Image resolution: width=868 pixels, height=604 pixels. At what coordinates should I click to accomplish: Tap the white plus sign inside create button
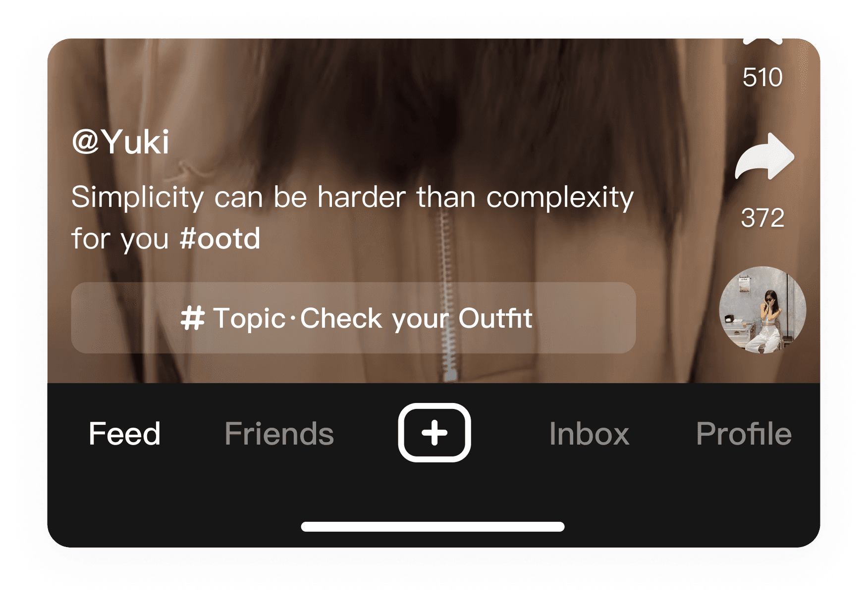pos(434,433)
